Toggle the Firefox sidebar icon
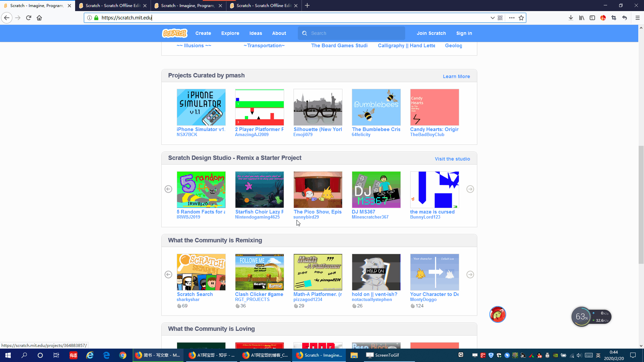Image resolution: width=644 pixels, height=362 pixels. [x=592, y=18]
